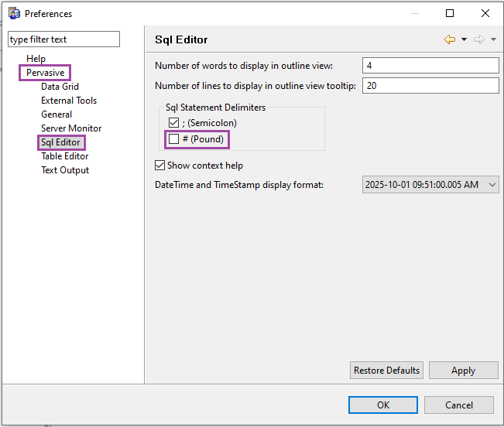This screenshot has height=427, width=504.
Task: Open the Server Monitor preference page
Action: coord(71,128)
